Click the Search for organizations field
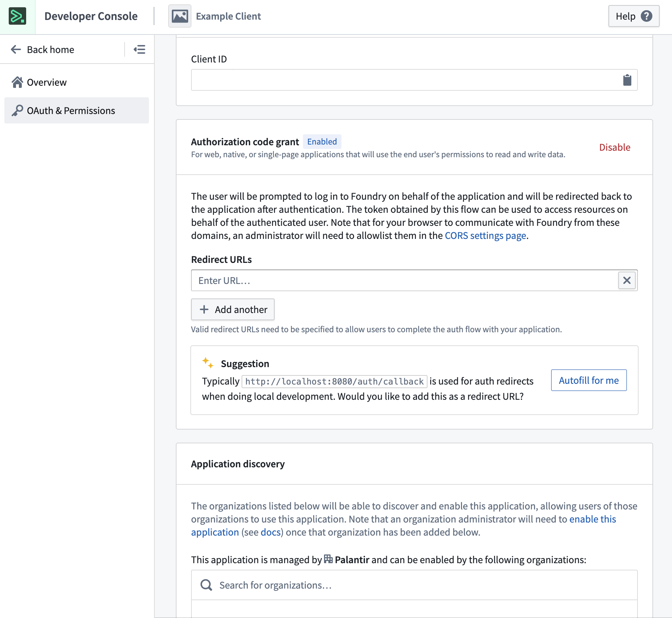Image resolution: width=672 pixels, height=618 pixels. (x=275, y=585)
